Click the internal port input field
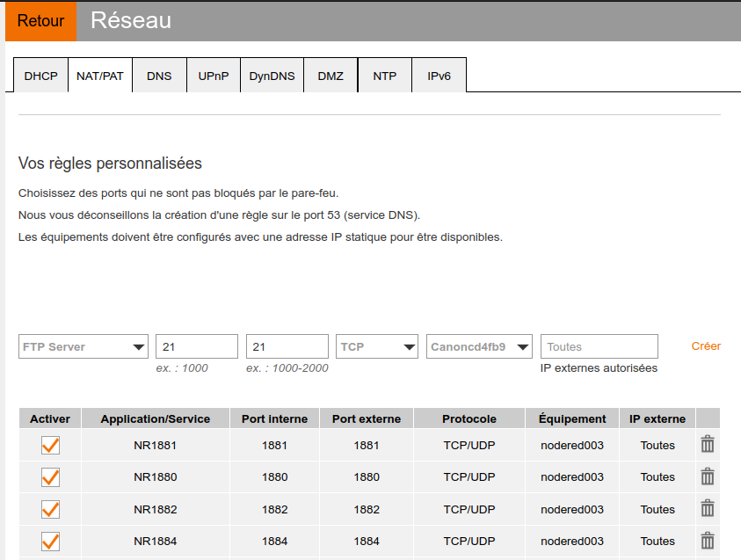 coord(197,346)
